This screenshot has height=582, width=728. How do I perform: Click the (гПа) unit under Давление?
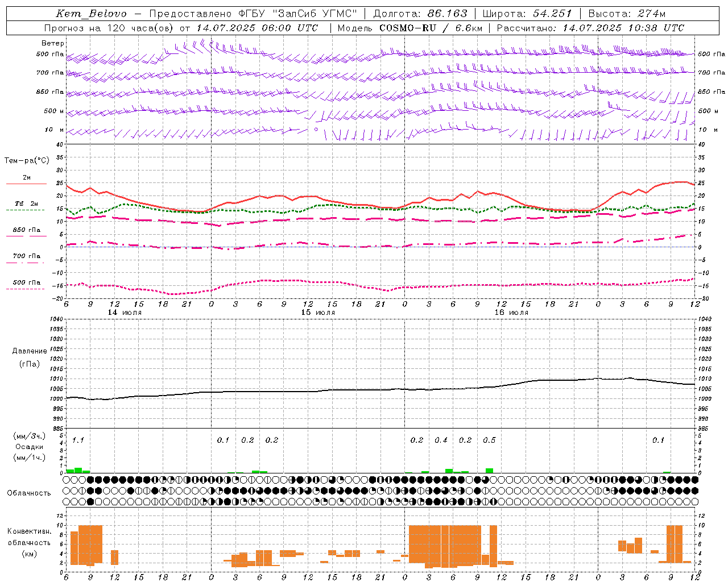click(30, 364)
